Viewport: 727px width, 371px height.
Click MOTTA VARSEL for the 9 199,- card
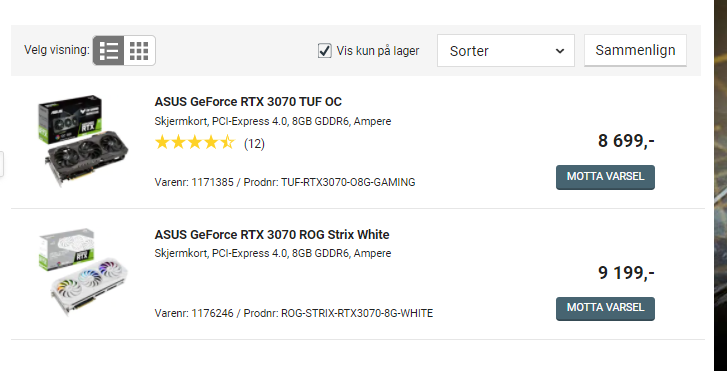tap(605, 308)
